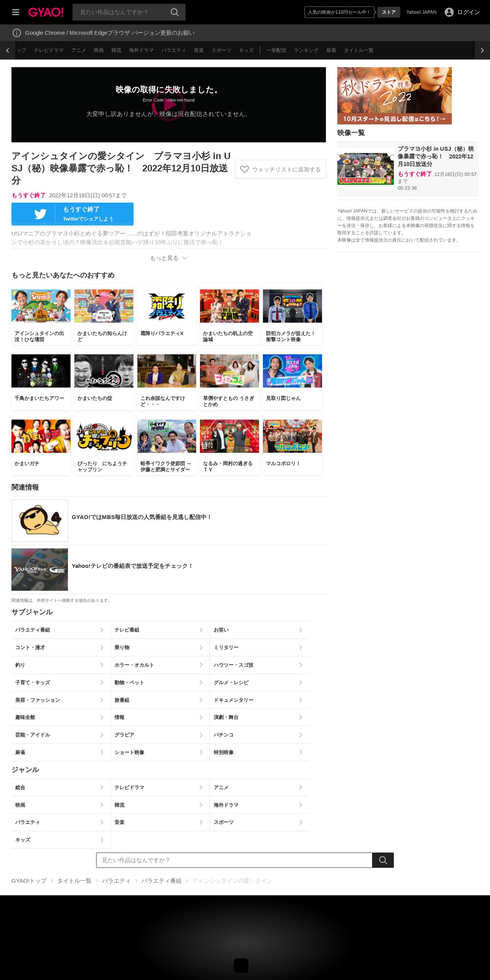Open マルコポロリ！ thumbnail
Viewport: 490px width, 980px height.
click(x=292, y=436)
